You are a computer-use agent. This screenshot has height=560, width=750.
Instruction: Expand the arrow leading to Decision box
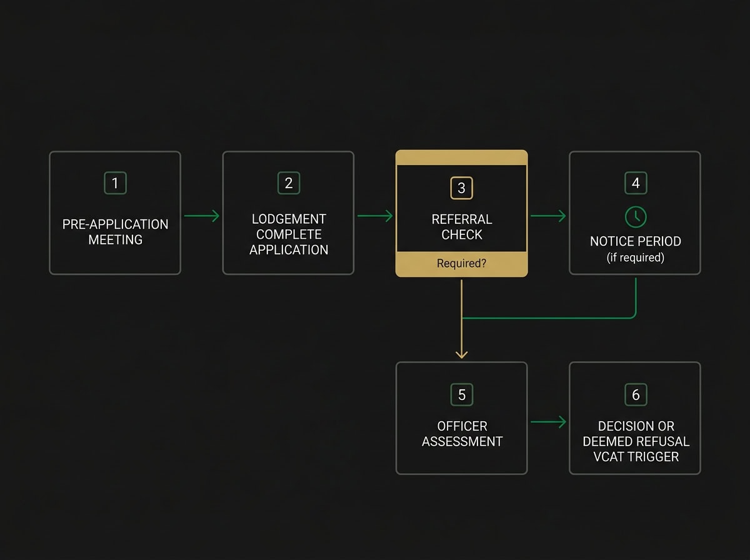(547, 422)
